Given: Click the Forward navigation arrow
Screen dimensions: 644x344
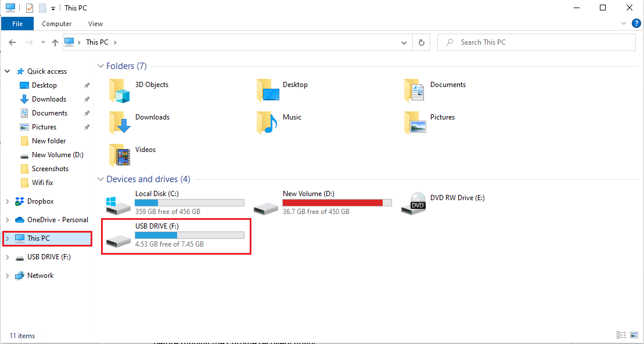Looking at the screenshot, I should coord(29,42).
